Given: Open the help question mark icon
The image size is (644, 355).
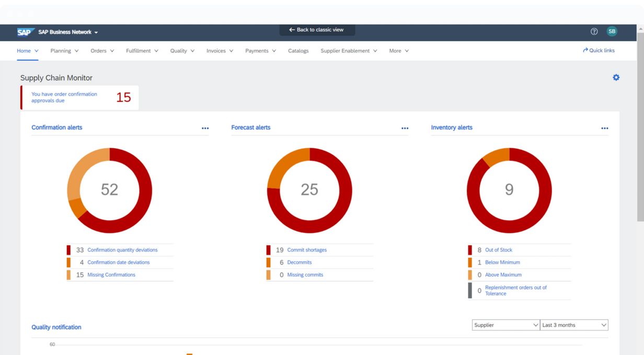Looking at the screenshot, I should click(x=594, y=32).
